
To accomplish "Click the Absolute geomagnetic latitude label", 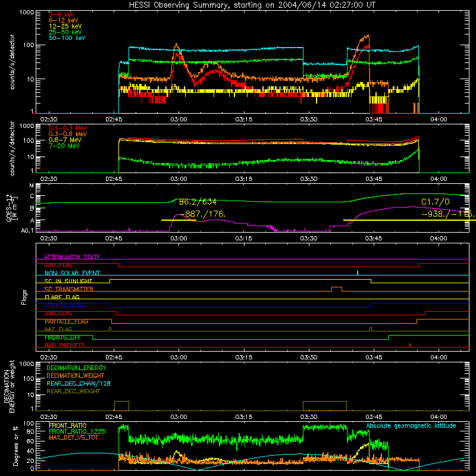I will pyautogui.click(x=411, y=425).
